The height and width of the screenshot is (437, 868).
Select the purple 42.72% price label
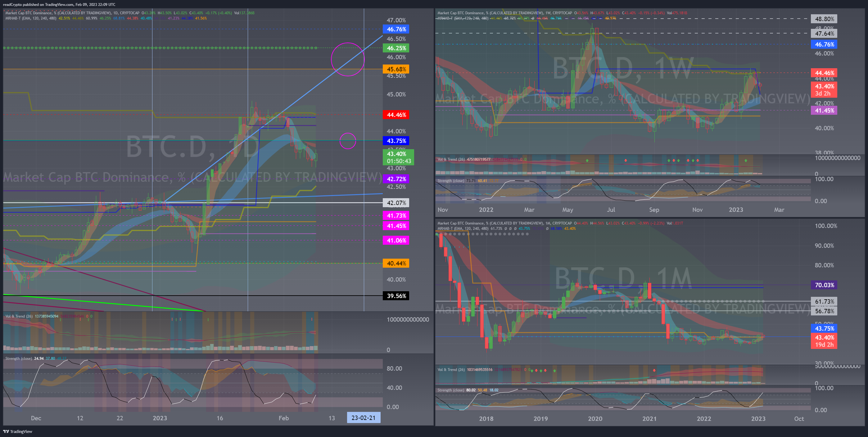pos(396,179)
